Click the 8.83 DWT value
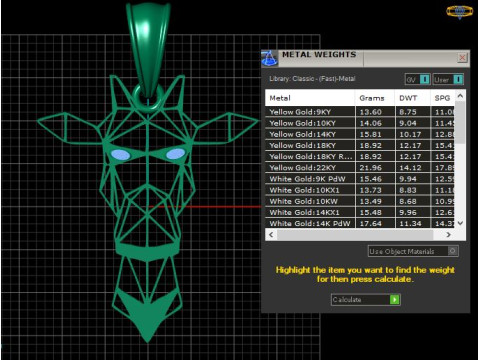Image resolution: width=480 pixels, height=360 pixels. [408, 190]
